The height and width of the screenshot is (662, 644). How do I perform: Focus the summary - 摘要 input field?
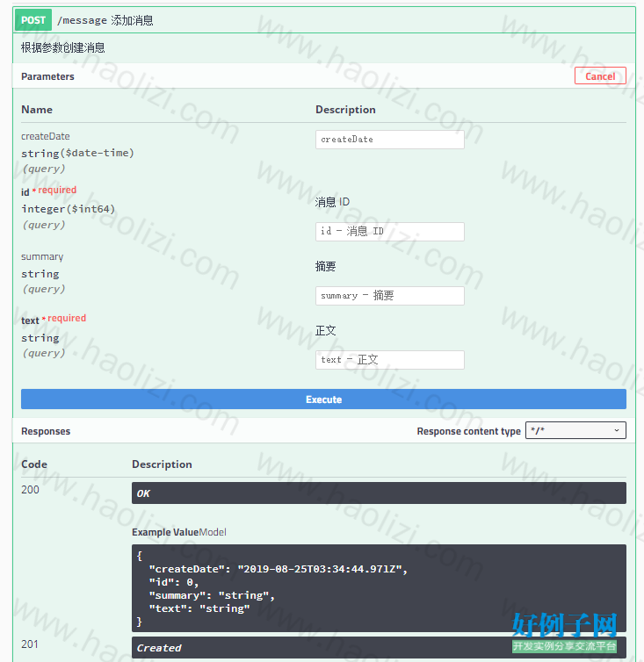[x=389, y=296]
